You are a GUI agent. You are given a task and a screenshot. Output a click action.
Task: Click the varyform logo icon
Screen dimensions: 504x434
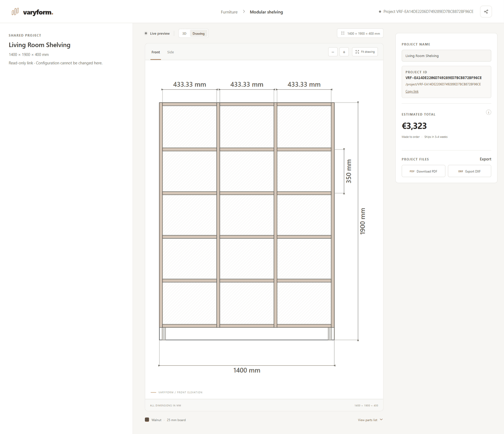click(15, 12)
